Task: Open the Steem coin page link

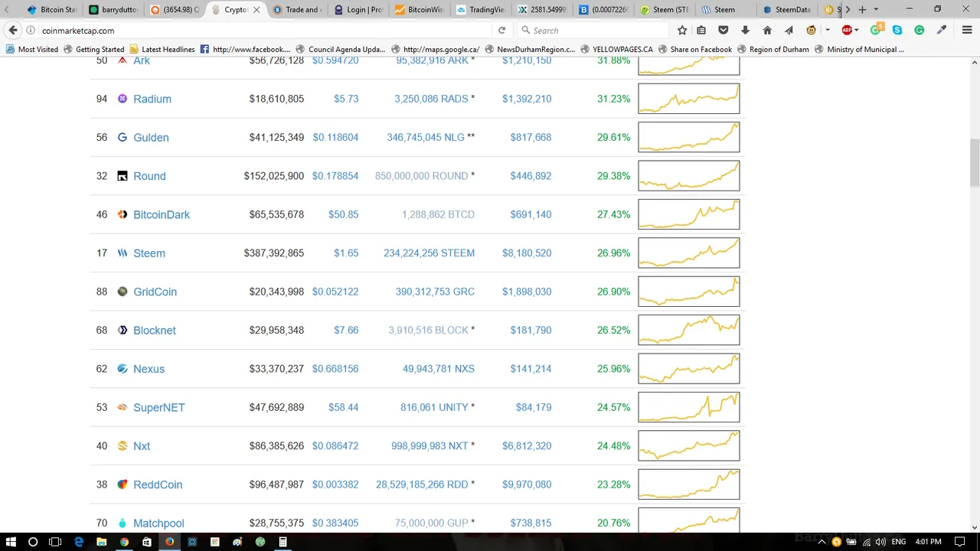Action: [149, 253]
